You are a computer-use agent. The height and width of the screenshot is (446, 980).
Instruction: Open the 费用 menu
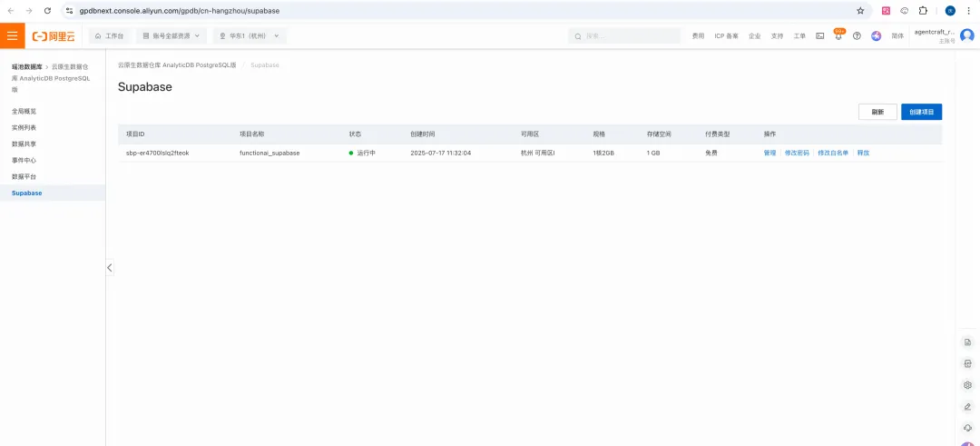pyautogui.click(x=698, y=36)
